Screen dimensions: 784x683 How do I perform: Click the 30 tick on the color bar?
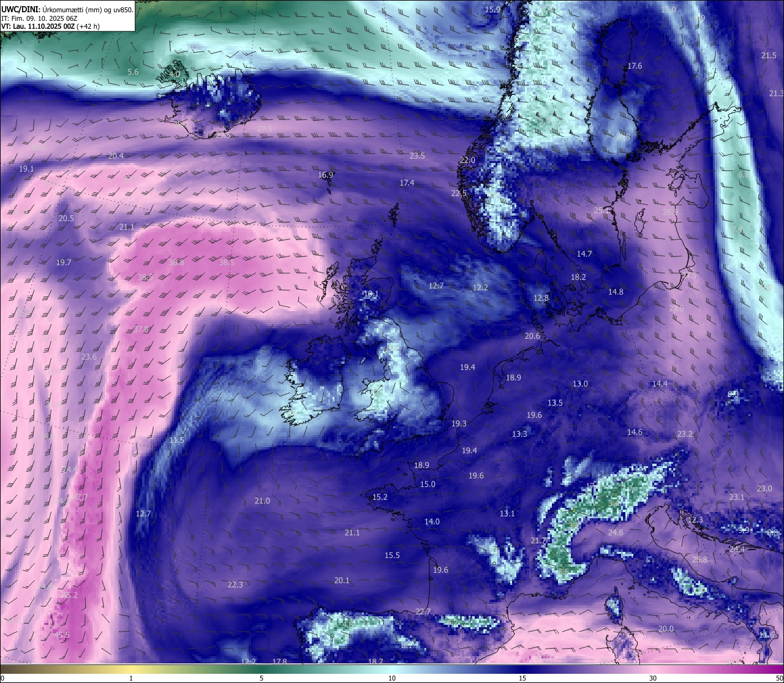[653, 678]
